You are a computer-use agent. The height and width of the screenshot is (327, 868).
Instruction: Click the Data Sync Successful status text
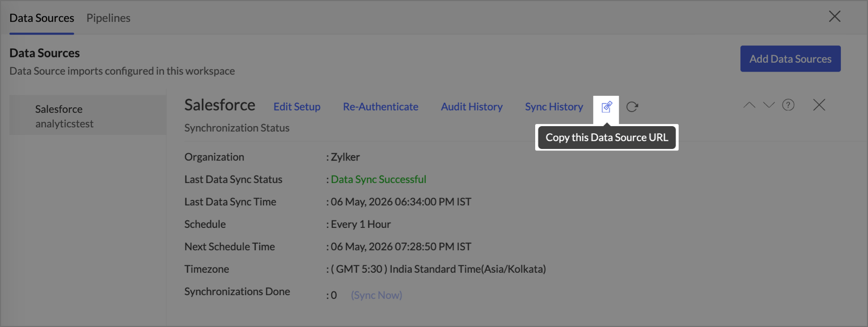tap(378, 179)
